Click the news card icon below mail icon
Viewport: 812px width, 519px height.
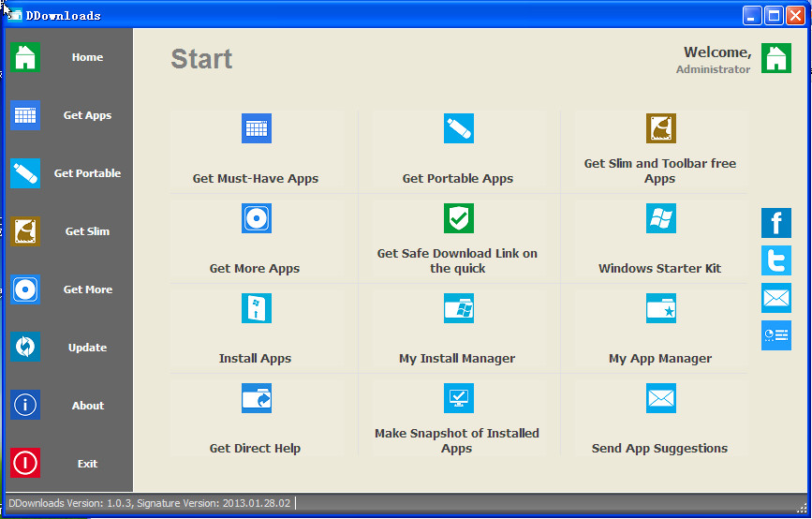point(776,335)
